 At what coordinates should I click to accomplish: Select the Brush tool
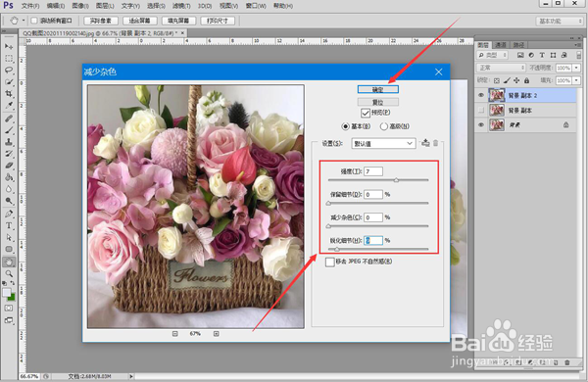point(9,130)
